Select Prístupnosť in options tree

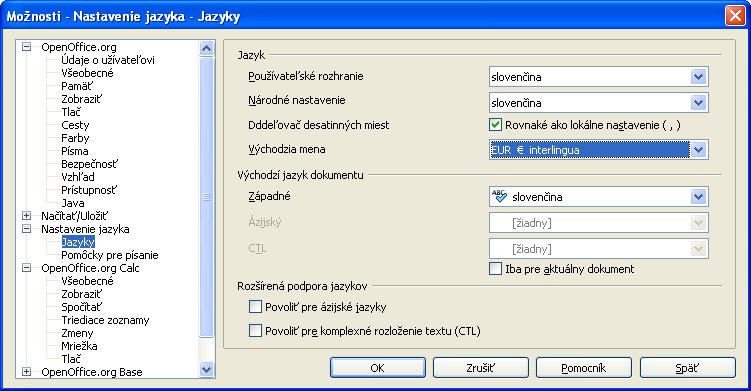89,190
